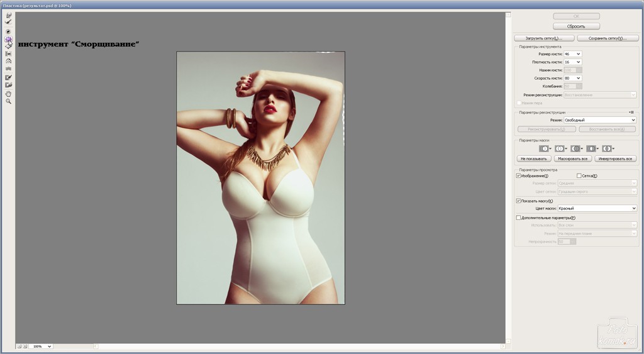
Task: Select the Zoom magnifier tool
Action: point(8,101)
